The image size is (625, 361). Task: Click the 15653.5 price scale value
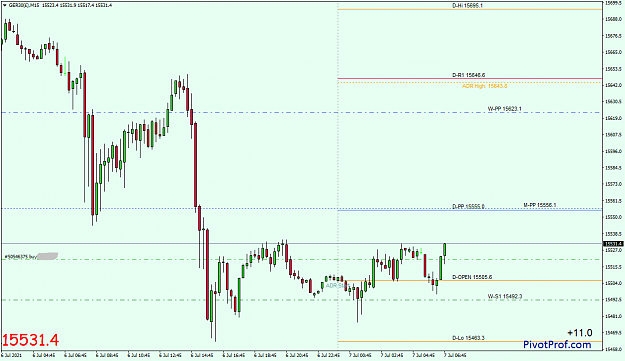click(x=613, y=69)
